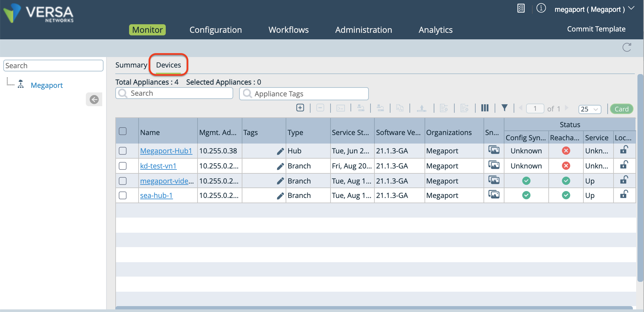Screen dimensions: 644x312
Task: Check the kd-test-vn1 row checkbox
Action: pyautogui.click(x=123, y=166)
